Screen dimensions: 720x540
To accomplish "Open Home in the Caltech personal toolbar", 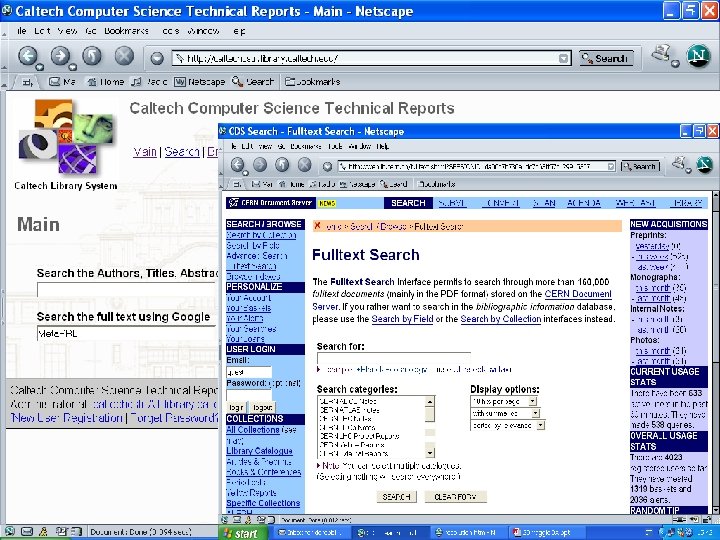I will pos(106,82).
